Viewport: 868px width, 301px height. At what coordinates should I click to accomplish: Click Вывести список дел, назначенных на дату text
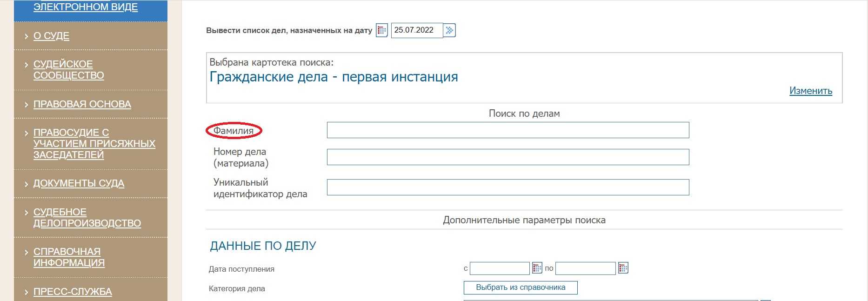tap(289, 31)
